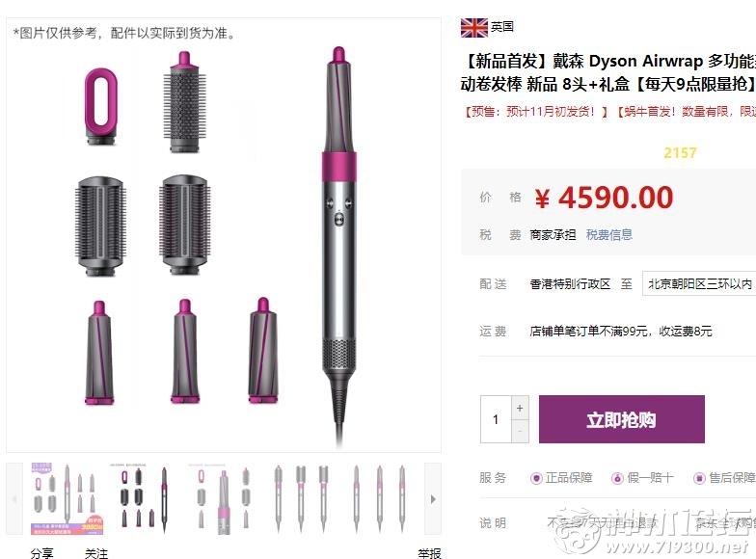756x559 pixels.
Task: Click the 售后保障 service badge icon
Action: click(x=699, y=478)
